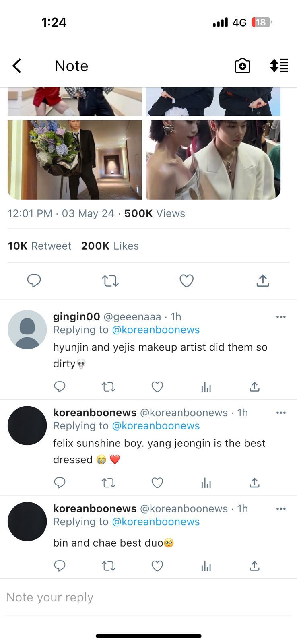Open the camera add-photo icon
Image resolution: width=297 pixels, height=644 pixels.
click(x=242, y=66)
